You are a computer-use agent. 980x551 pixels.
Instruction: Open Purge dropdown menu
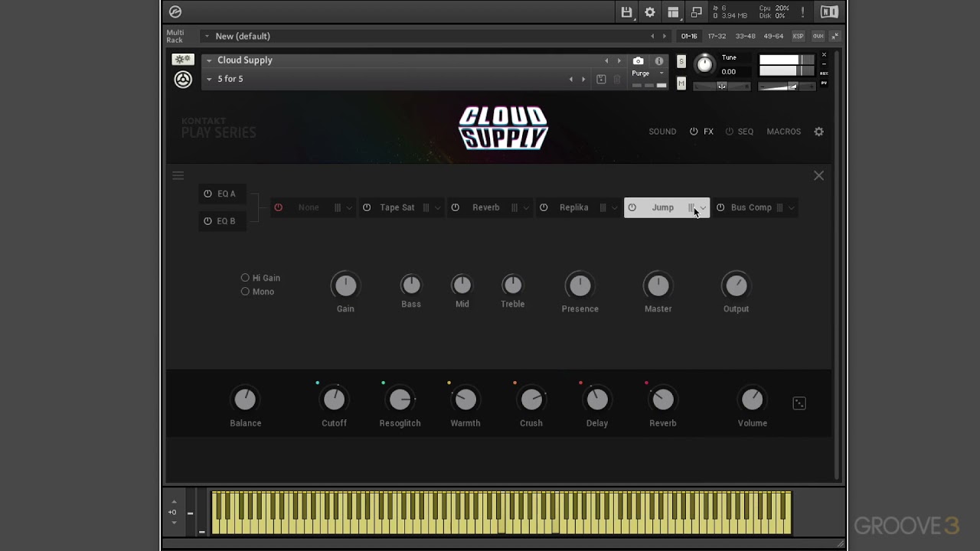(x=648, y=73)
